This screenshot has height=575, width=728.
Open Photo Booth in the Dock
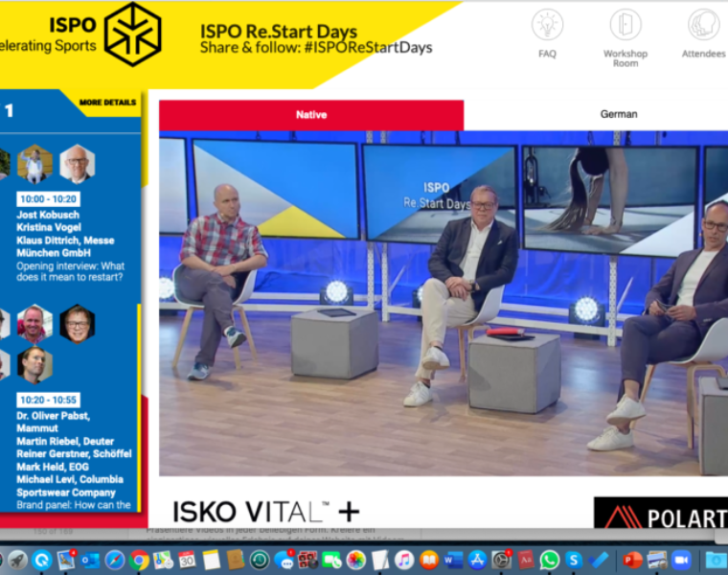[x=307, y=560]
